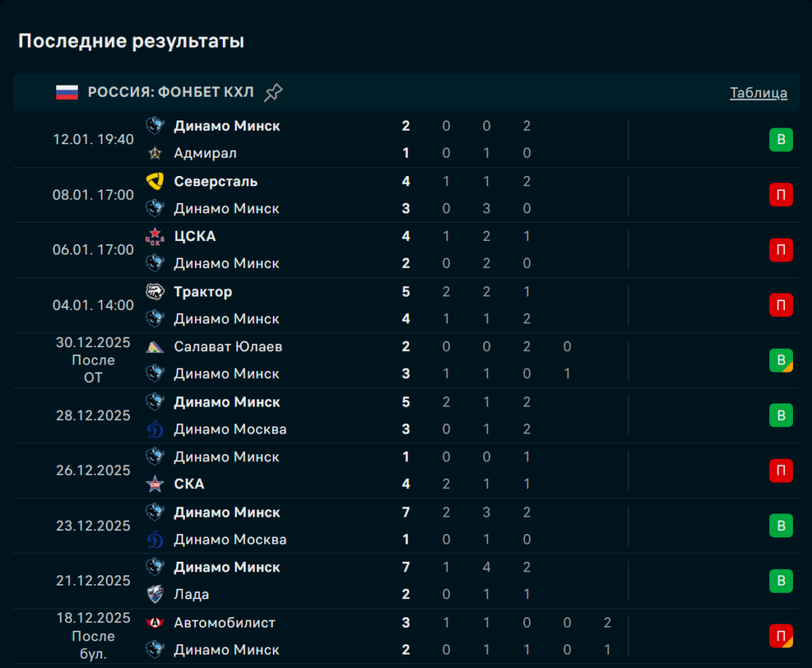Viewport: 812px width, 668px height.
Task: Click the Russian flag icon
Action: click(x=67, y=92)
